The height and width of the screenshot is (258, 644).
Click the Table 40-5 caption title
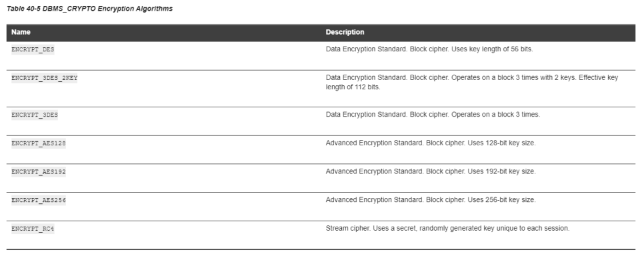(89, 9)
